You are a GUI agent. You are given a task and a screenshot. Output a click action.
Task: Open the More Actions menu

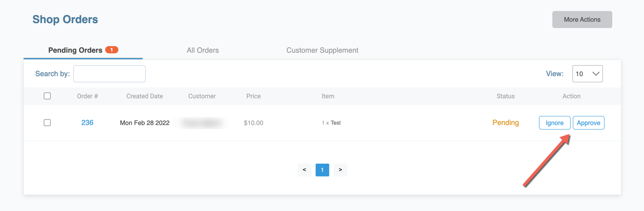pos(582,20)
